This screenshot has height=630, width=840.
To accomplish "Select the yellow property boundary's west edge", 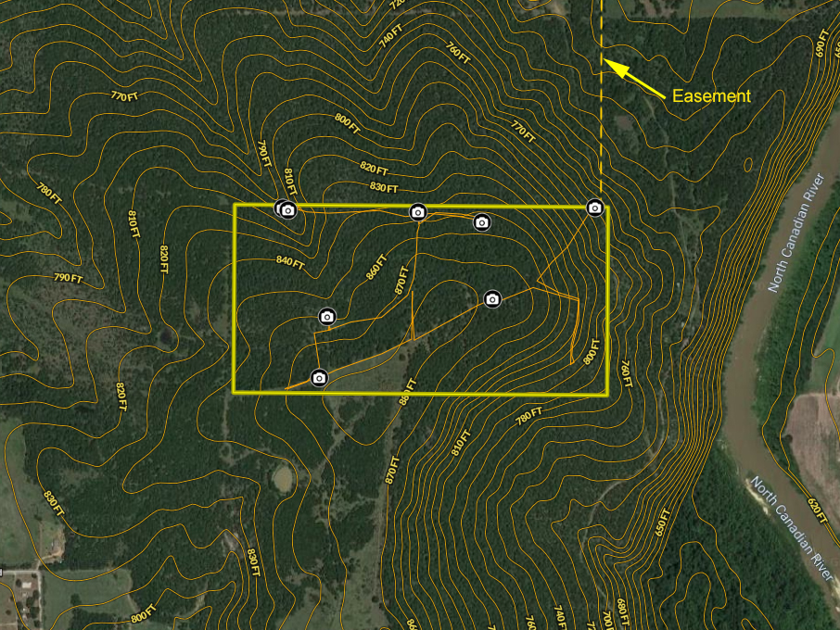I will [234, 298].
